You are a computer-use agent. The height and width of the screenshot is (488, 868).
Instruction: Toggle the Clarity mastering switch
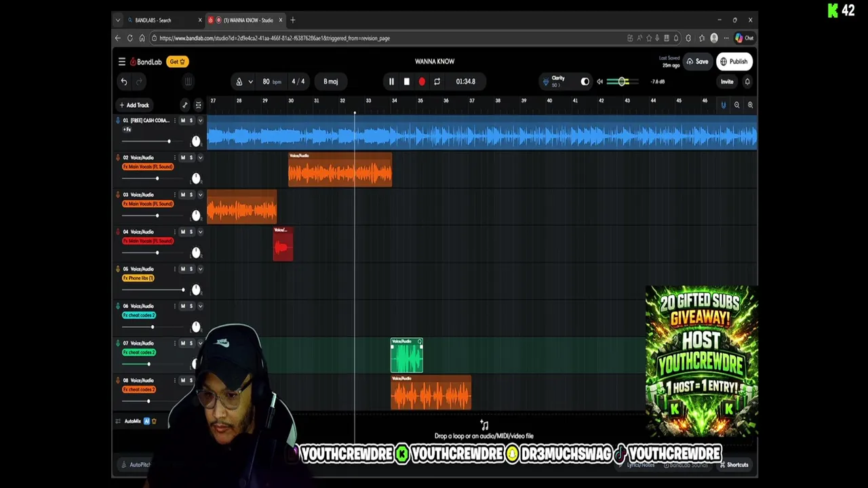click(x=585, y=81)
